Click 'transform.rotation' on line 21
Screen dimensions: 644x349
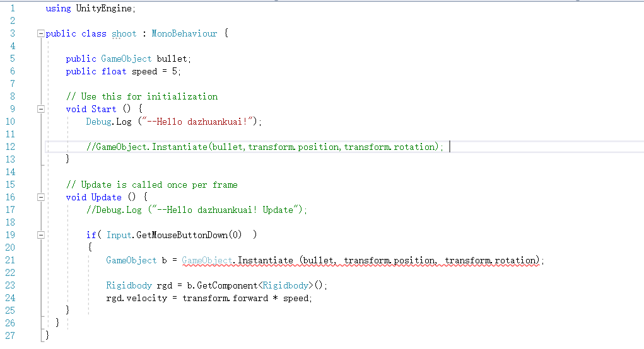tap(490, 260)
